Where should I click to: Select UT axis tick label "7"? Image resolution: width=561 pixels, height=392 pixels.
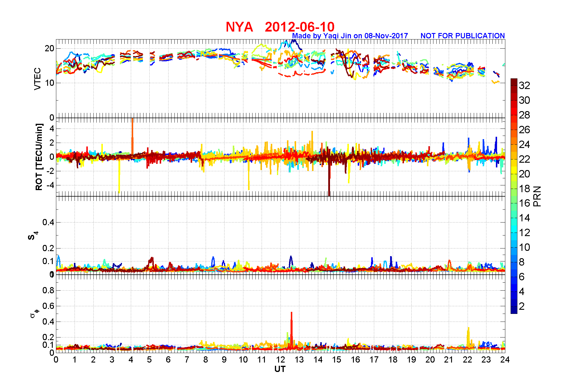(x=187, y=360)
